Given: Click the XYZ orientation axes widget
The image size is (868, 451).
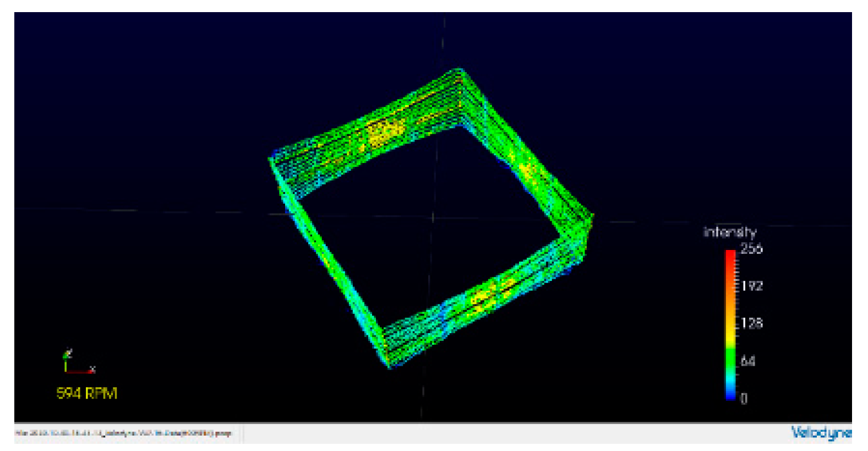Looking at the screenshot, I should point(76,363).
